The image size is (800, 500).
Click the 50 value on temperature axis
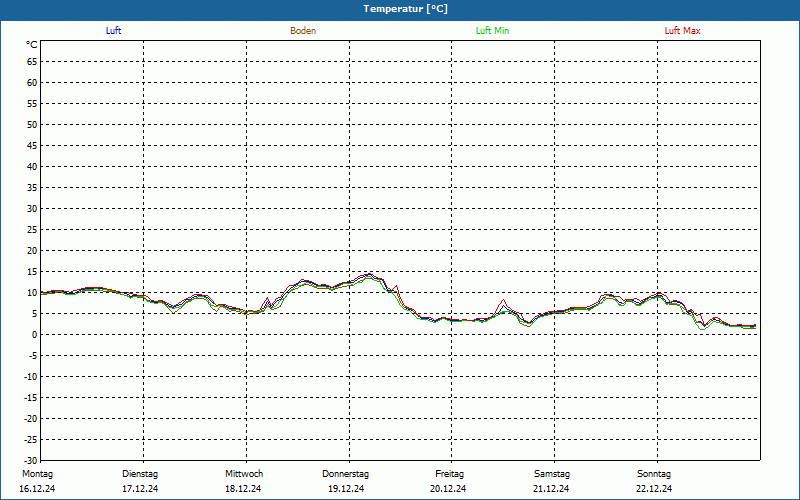pos(32,124)
